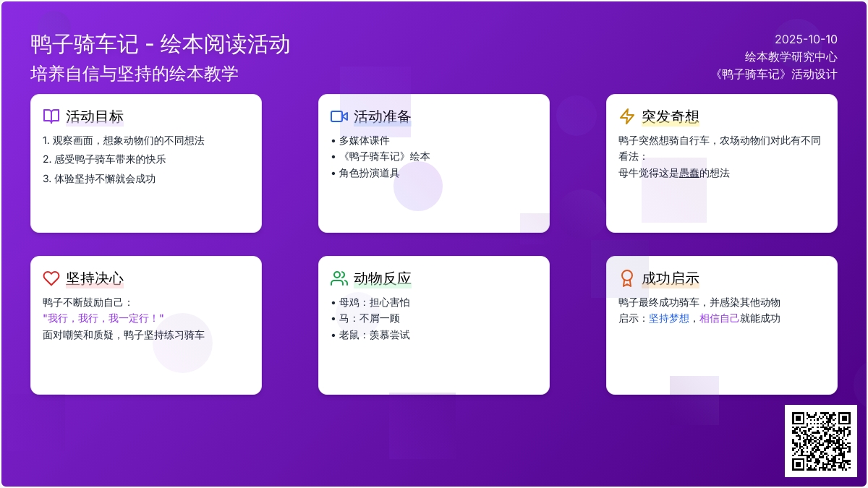868x488 pixels.
Task: Click the purple highlighted text 相信自己
Action: [x=720, y=318]
